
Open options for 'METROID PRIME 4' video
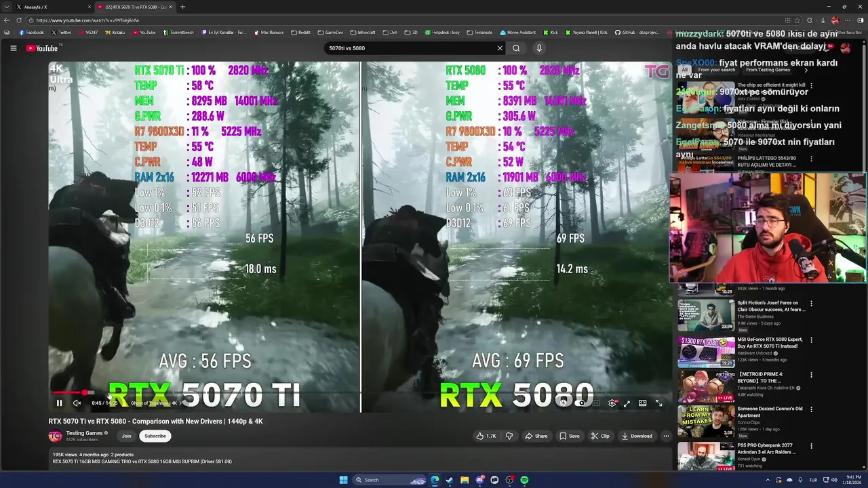(811, 375)
